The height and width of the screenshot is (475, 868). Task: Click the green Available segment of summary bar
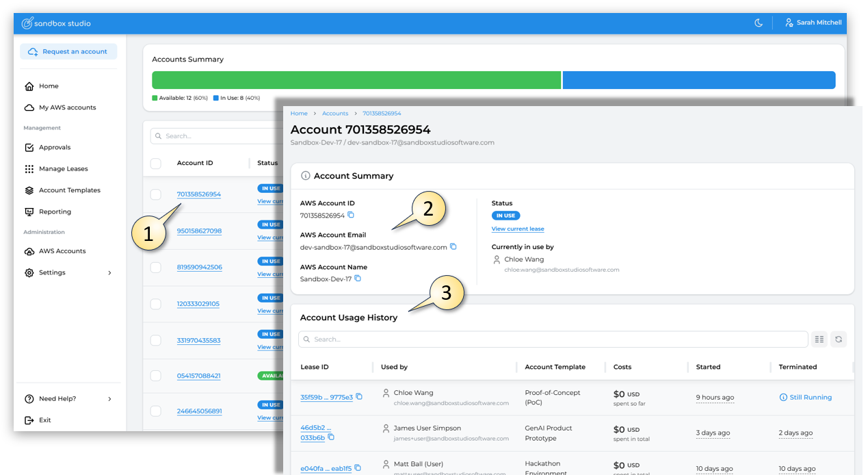356,80
